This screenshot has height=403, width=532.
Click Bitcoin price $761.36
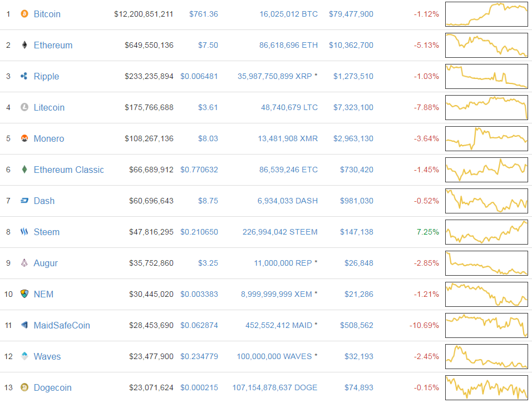pyautogui.click(x=204, y=14)
